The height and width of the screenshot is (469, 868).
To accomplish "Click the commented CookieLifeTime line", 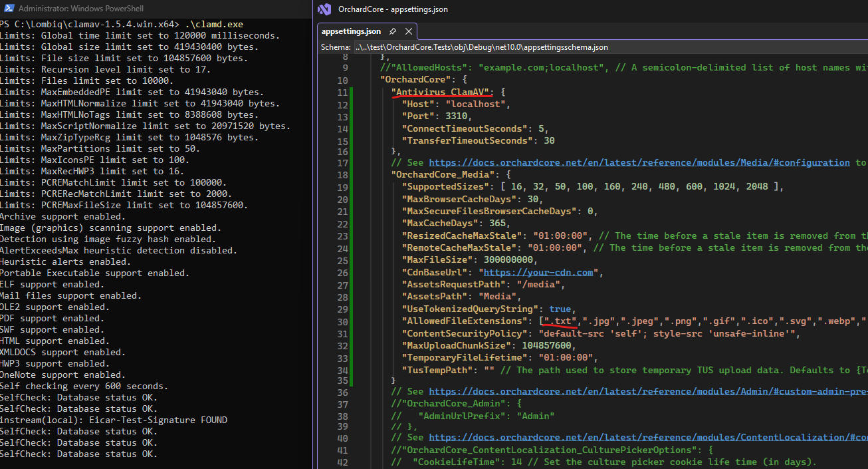I will point(603,462).
